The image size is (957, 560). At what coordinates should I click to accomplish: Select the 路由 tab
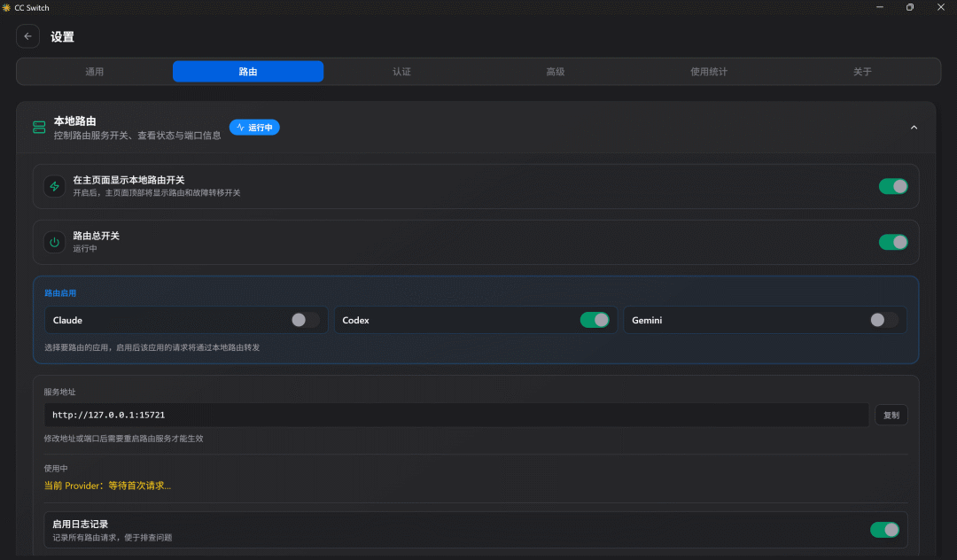pos(248,72)
